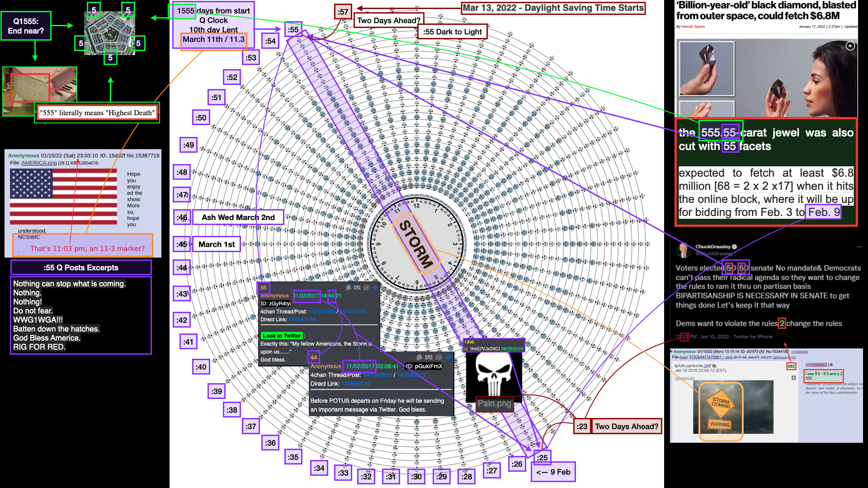The image size is (868, 488).
Task: Click the verified badge beside ChuckGrassley
Action: (734, 247)
